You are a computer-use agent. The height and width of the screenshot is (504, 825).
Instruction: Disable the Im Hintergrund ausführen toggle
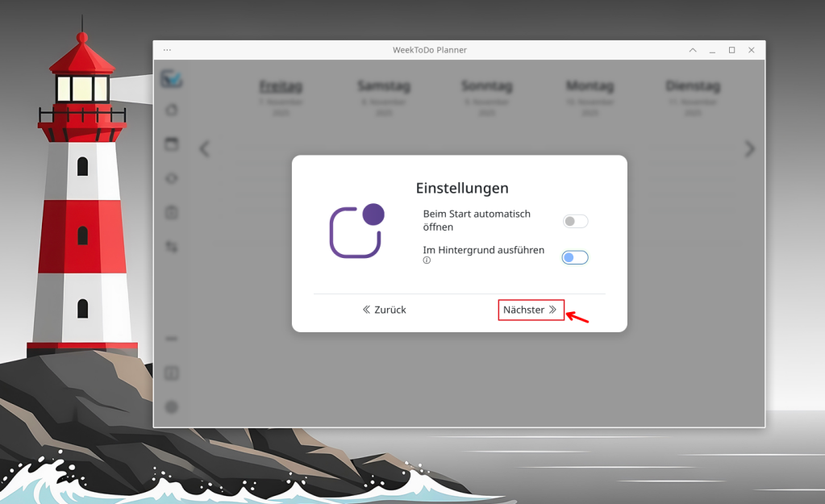click(575, 257)
